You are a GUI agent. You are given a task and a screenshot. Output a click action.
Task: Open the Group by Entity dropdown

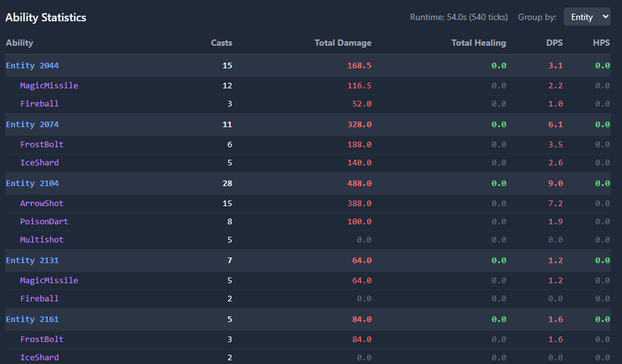(586, 17)
